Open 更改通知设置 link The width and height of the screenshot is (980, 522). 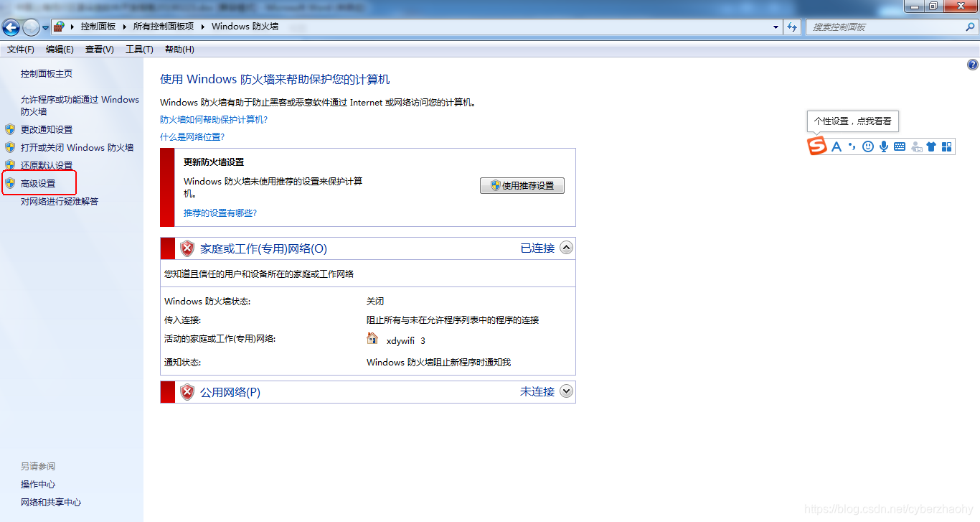tap(47, 130)
